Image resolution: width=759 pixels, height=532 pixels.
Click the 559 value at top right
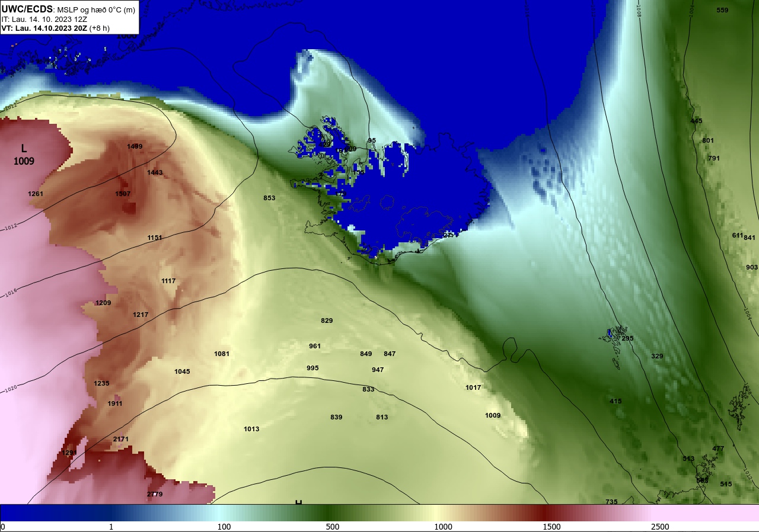(722, 10)
